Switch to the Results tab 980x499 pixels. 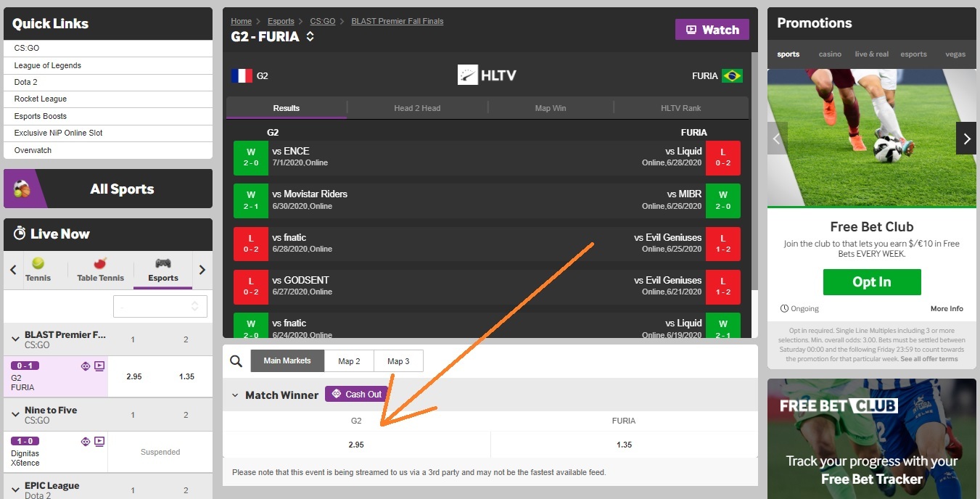tap(287, 108)
